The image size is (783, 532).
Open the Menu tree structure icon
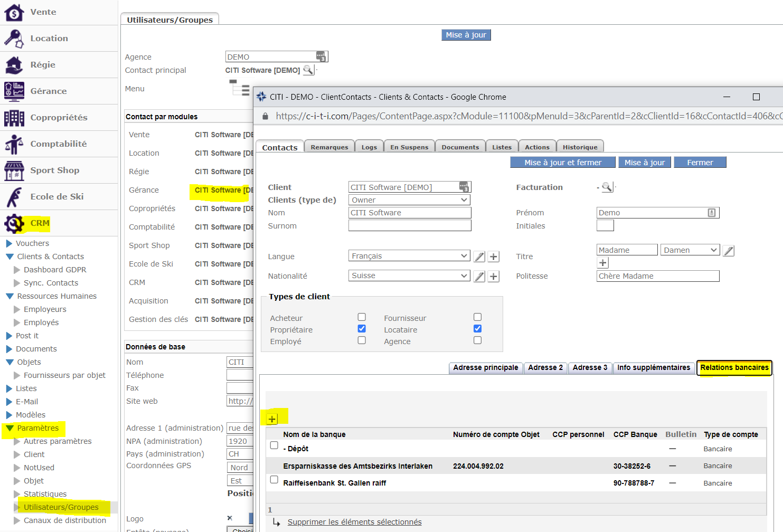240,88
